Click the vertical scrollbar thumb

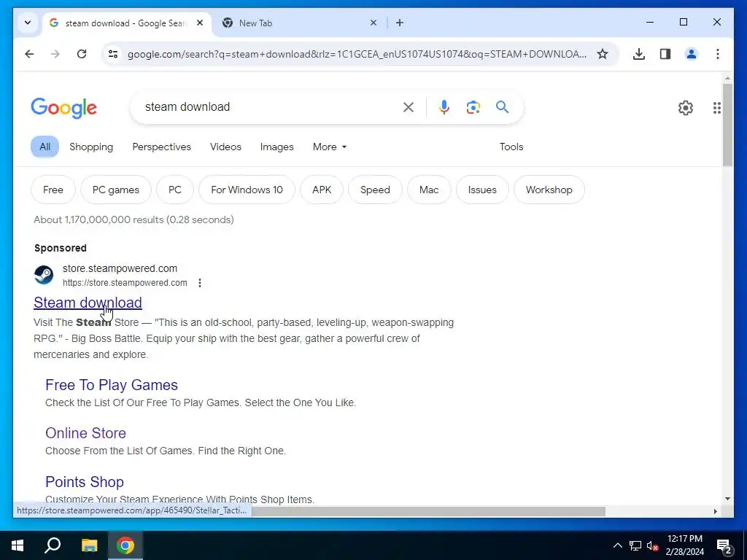point(727,125)
